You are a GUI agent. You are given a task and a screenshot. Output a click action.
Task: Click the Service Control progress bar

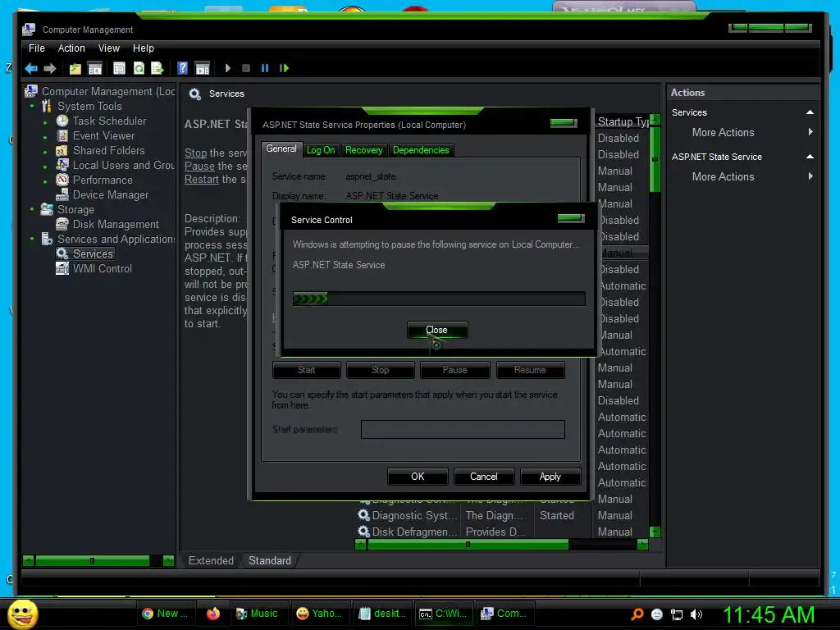coord(439,299)
